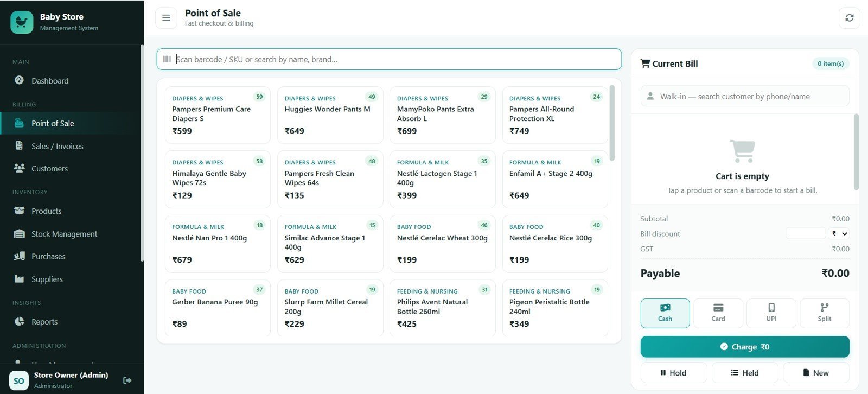Click the logout icon beside Store Owner

[127, 380]
